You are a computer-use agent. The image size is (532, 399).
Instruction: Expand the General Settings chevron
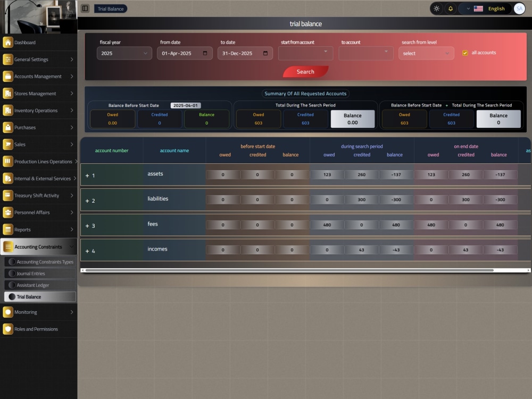pyautogui.click(x=72, y=60)
